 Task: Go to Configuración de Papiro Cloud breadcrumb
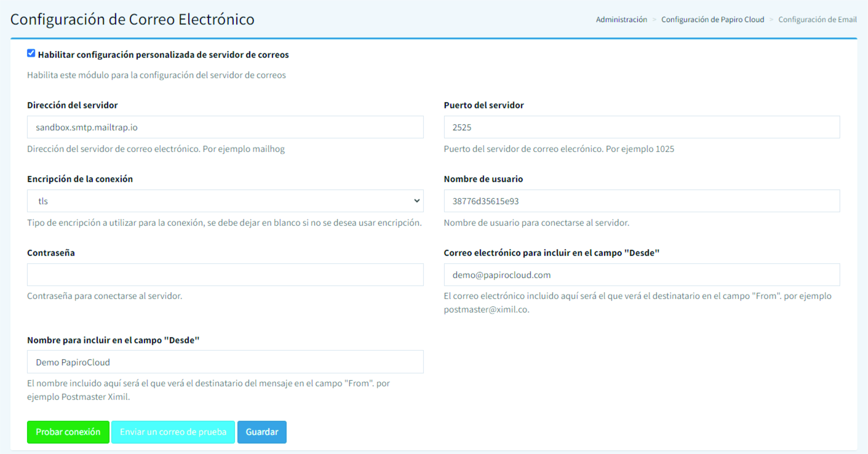(x=713, y=19)
